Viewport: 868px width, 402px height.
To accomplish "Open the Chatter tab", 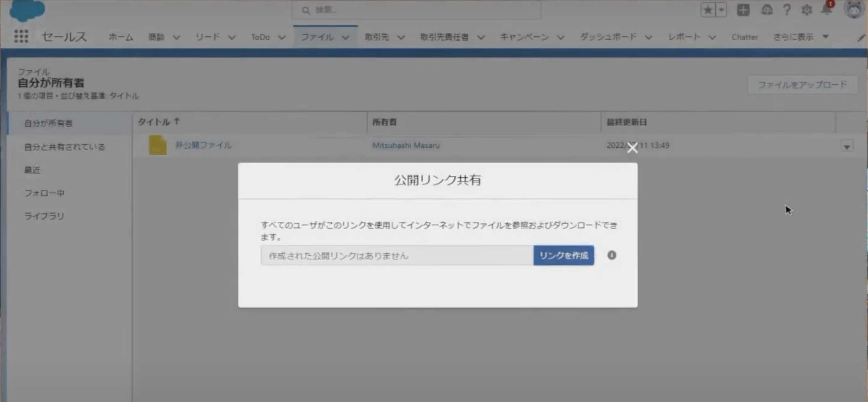I will (x=745, y=37).
